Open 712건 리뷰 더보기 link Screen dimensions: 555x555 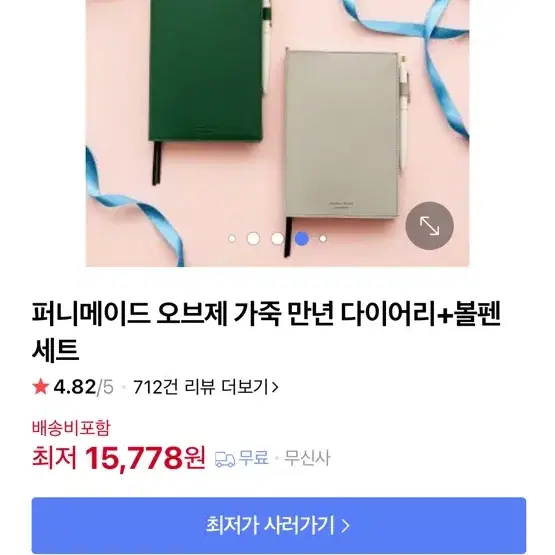click(206, 387)
